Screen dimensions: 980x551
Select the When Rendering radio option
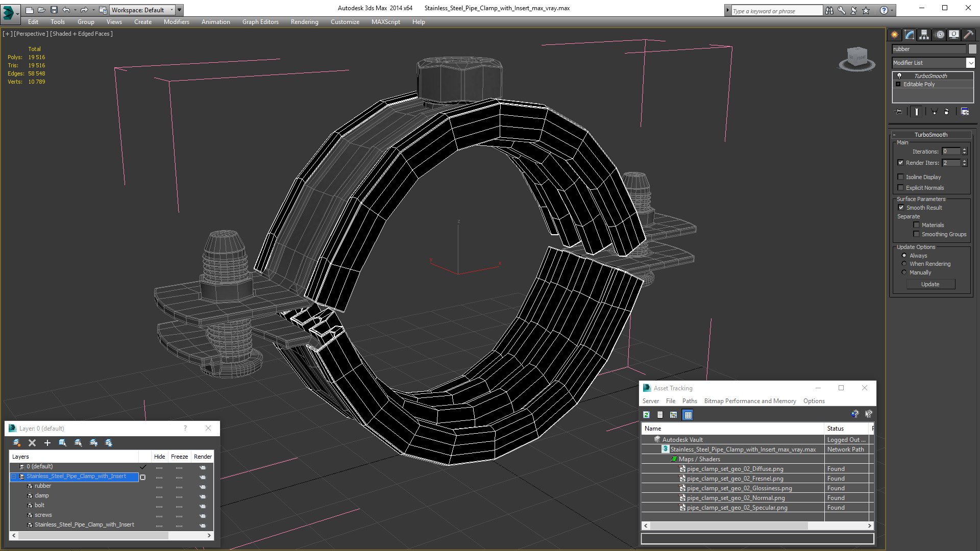904,264
